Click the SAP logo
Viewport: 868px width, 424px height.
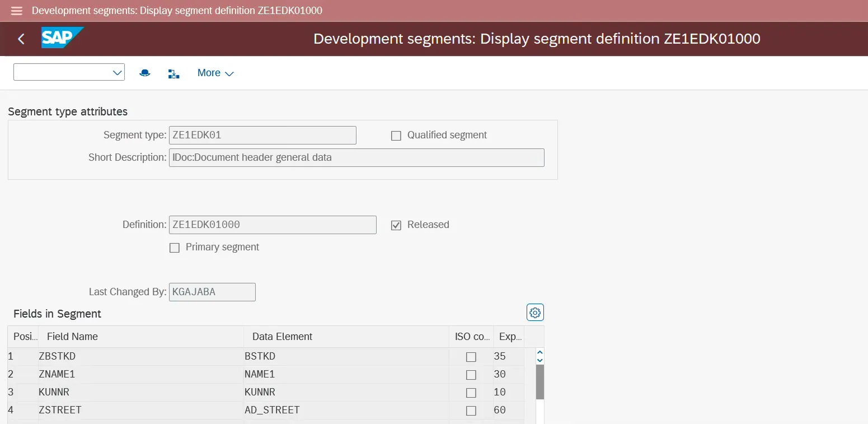pos(62,38)
